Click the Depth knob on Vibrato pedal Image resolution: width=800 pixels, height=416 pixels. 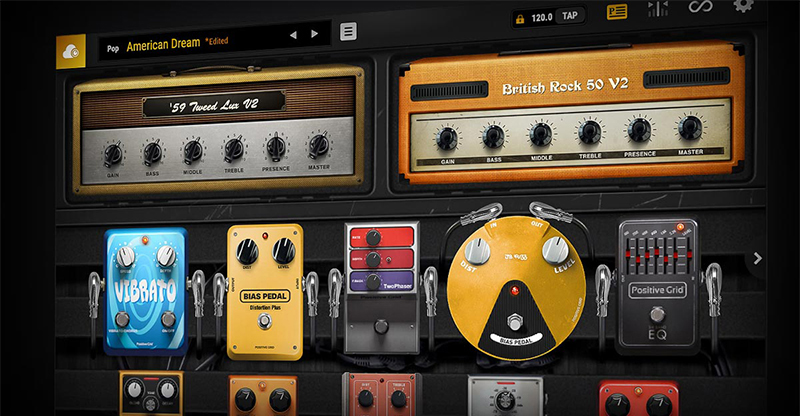click(166, 256)
